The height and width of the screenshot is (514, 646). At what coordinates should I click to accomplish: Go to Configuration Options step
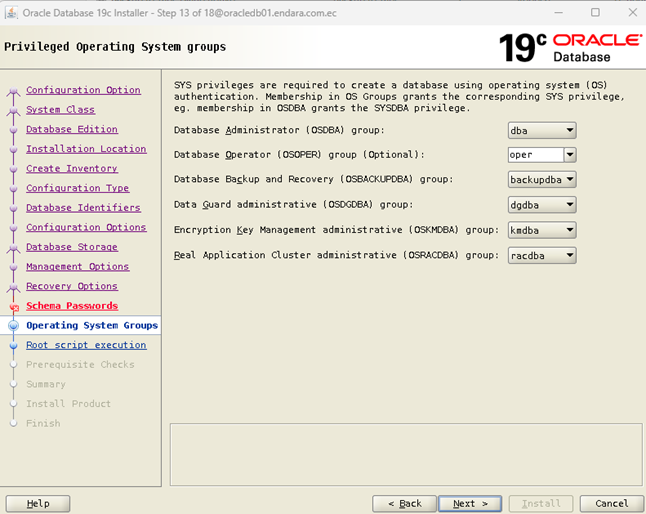point(86,227)
